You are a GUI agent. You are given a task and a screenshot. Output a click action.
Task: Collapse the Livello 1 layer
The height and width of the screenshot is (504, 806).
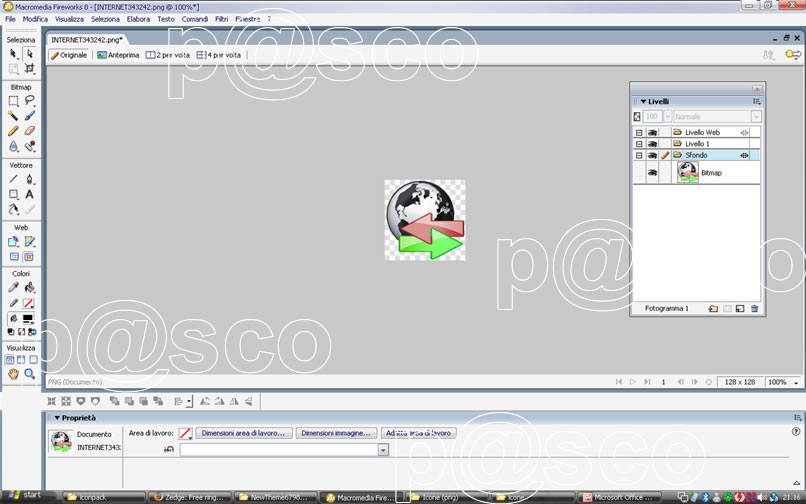[639, 144]
